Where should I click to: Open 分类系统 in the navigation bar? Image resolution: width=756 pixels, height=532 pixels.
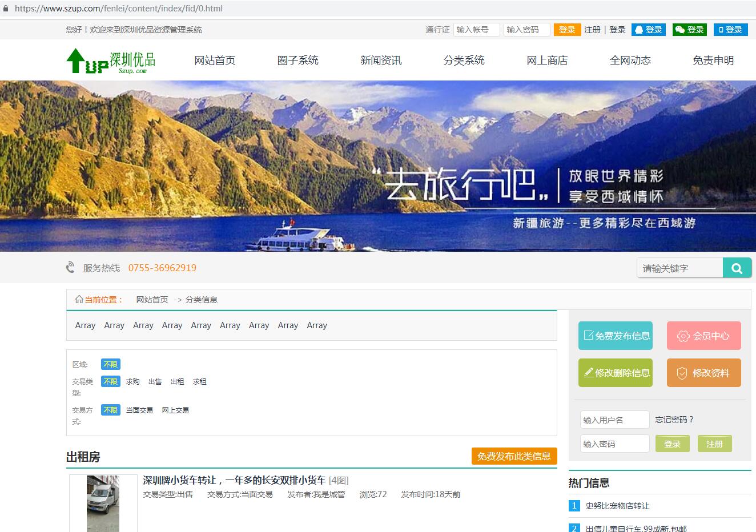(x=464, y=61)
